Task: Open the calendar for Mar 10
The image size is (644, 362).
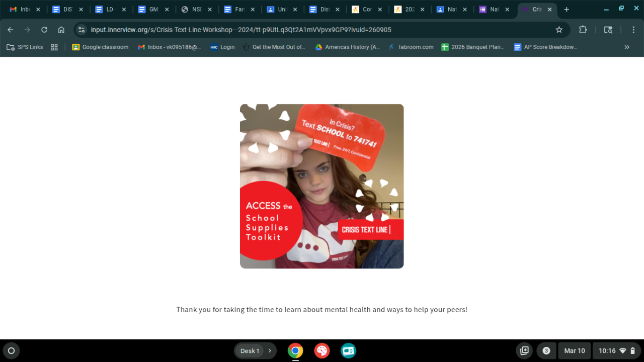Action: (x=574, y=351)
